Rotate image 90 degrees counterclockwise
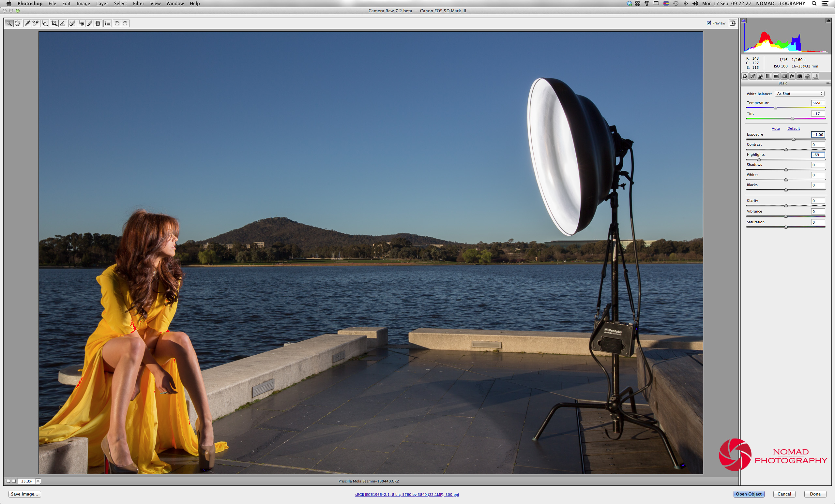Viewport: 835px width, 504px height. pyautogui.click(x=116, y=23)
